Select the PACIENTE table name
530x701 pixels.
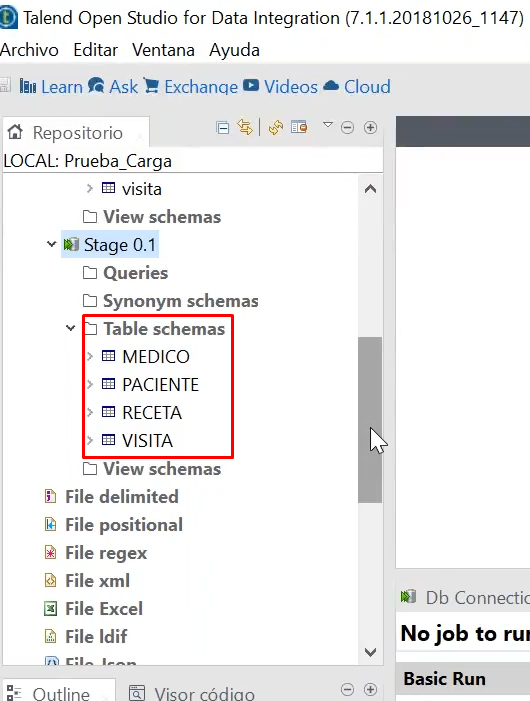click(x=160, y=385)
